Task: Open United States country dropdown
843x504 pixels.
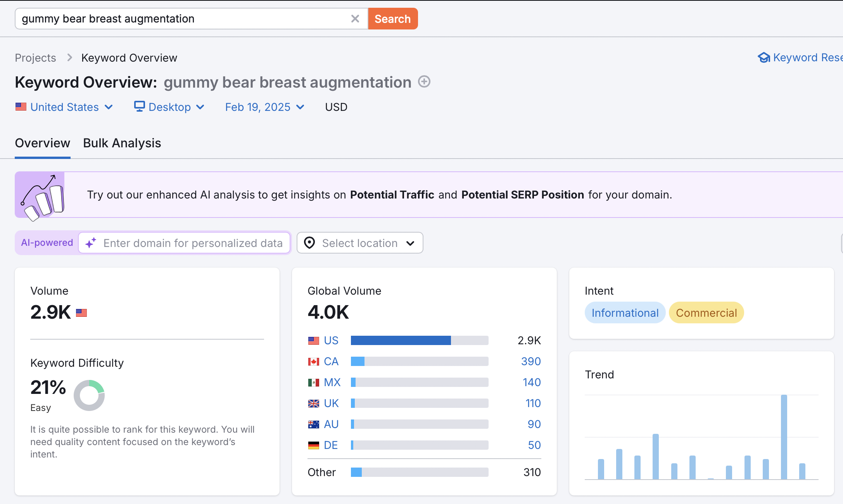Action: coord(64,107)
